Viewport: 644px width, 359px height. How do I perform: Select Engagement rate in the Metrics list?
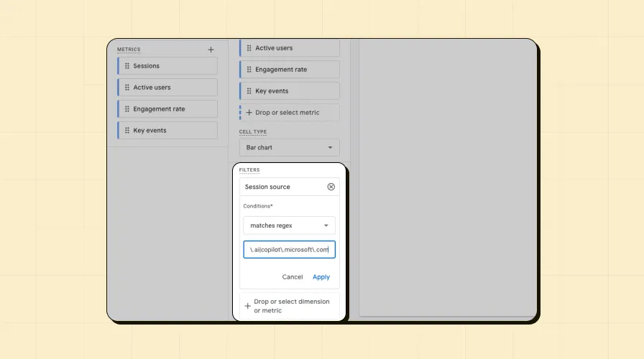[x=167, y=108]
